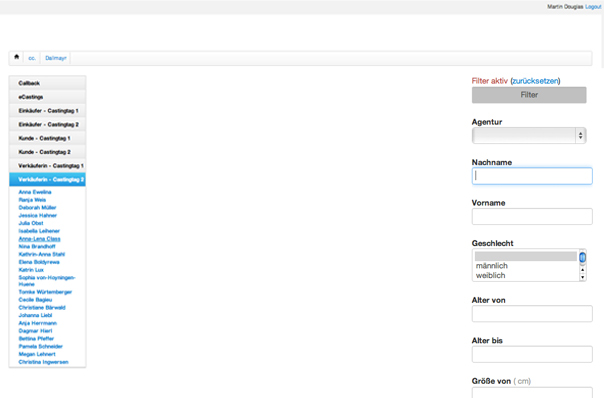Focus the 'Alter von' input field
Viewport: 604px width, 398px height.
tap(532, 314)
